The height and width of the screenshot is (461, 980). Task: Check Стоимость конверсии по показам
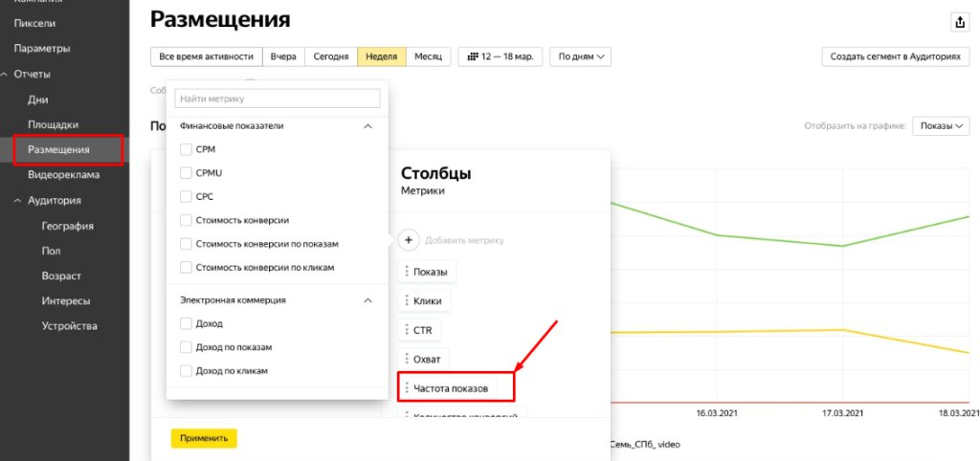(x=186, y=244)
